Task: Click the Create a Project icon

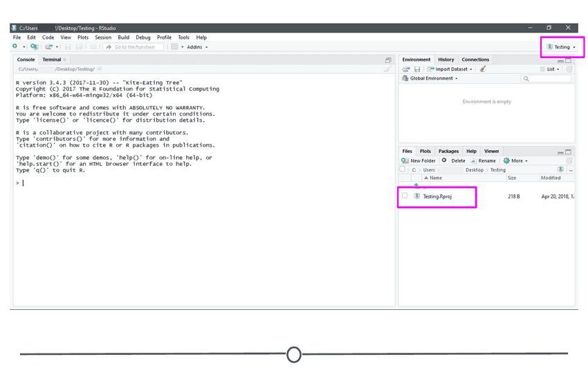Action: click(34, 46)
